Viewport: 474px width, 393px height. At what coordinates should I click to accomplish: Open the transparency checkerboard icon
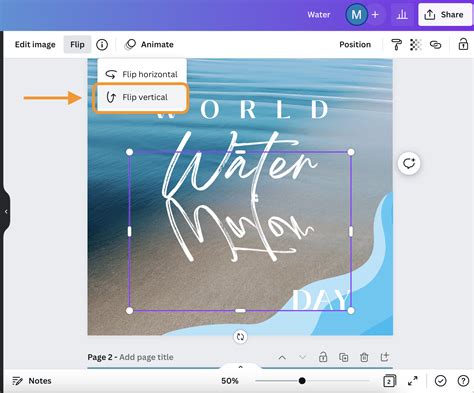(416, 44)
